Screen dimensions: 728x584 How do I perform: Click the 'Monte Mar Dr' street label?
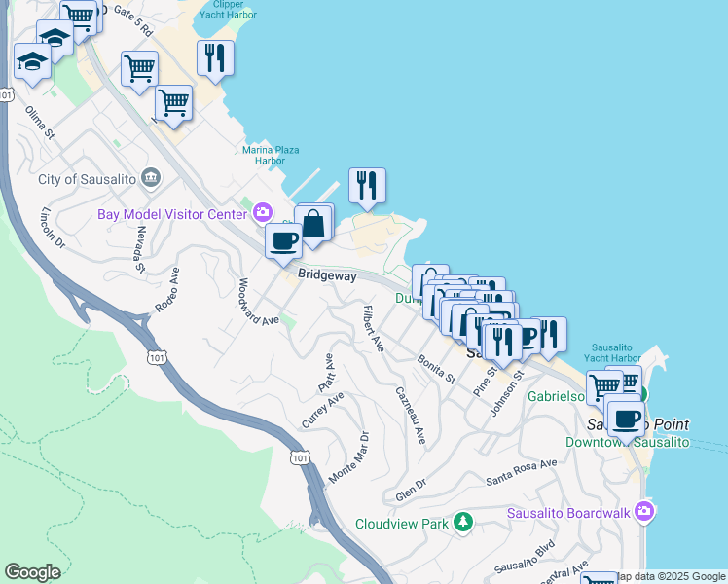[348, 457]
